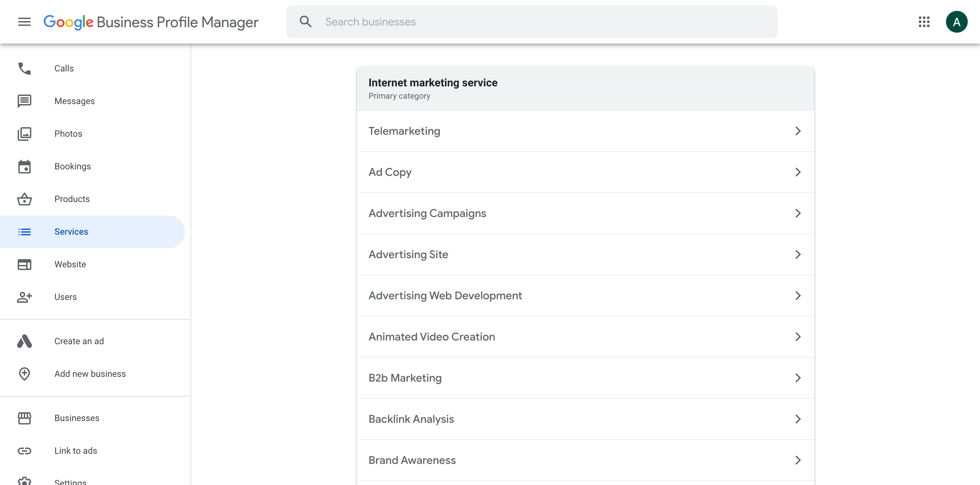Expand the Advertising Web Development chevron

(x=798, y=296)
